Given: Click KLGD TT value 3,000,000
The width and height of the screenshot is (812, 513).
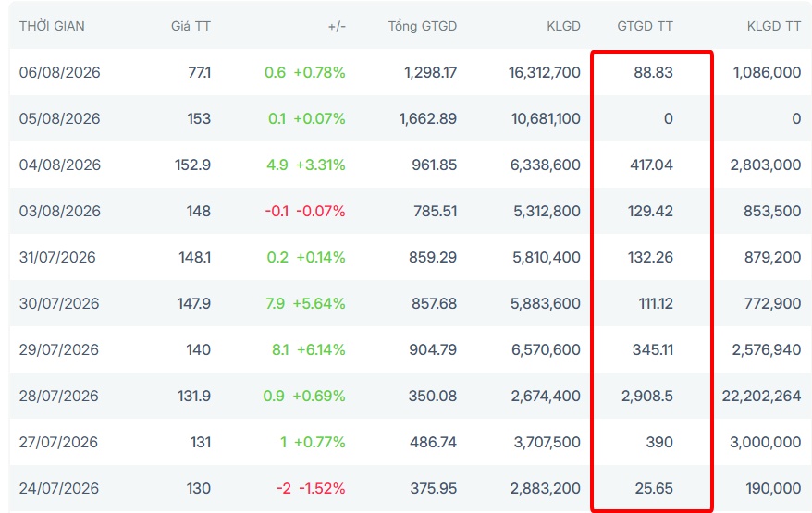Looking at the screenshot, I should click(x=766, y=442).
